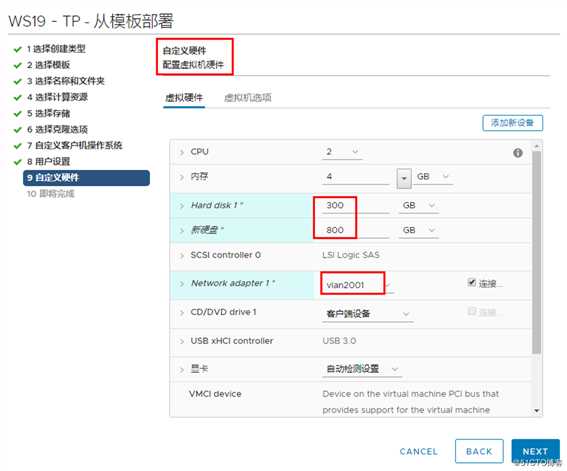Go to step 7 自定义客户机操作系统
Screen dimensions: 567x471
coord(74,146)
